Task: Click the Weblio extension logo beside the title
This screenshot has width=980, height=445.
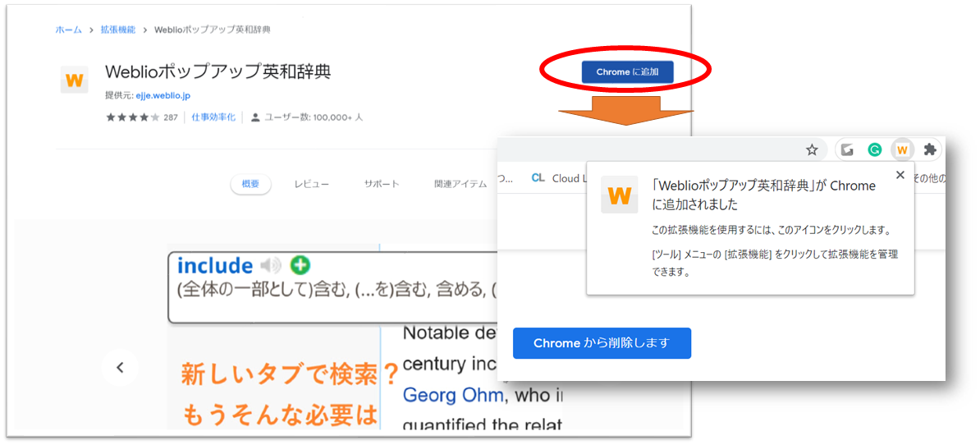Action: coord(75,80)
